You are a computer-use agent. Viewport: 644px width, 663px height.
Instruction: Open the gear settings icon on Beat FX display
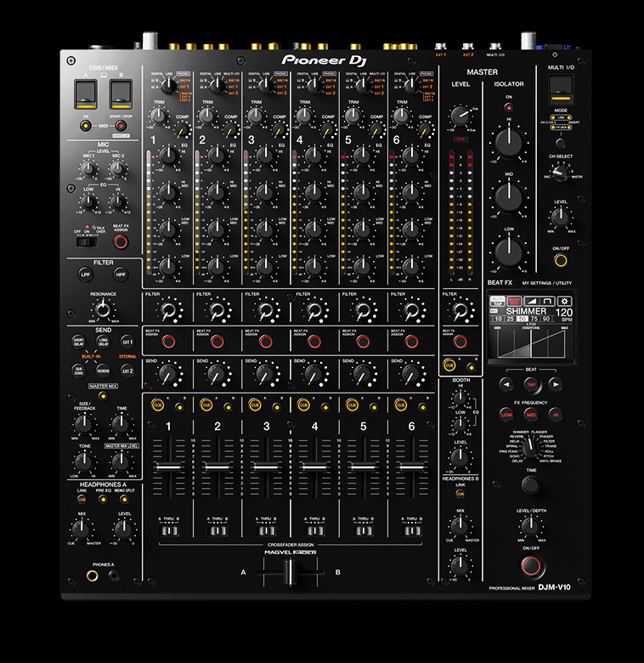point(564,301)
